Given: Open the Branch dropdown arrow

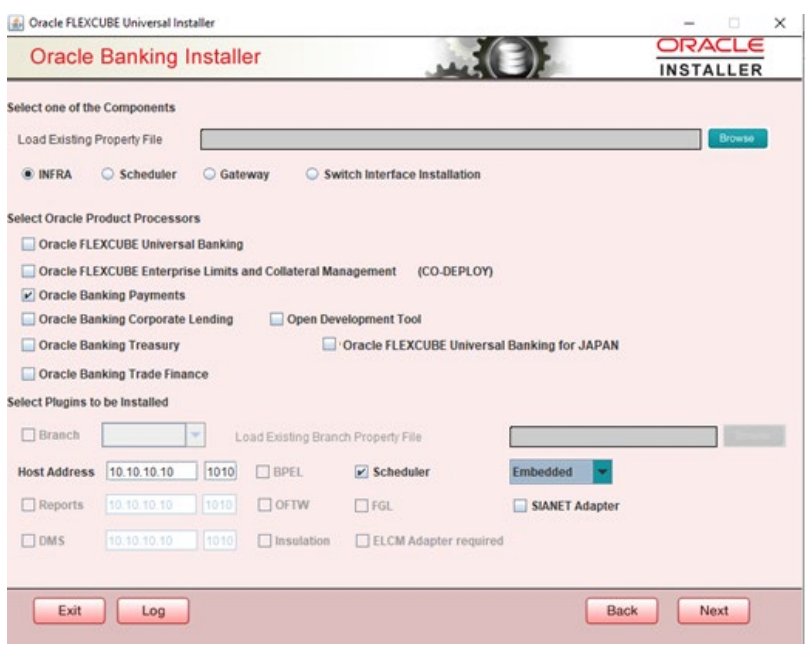Looking at the screenshot, I should coord(195,435).
